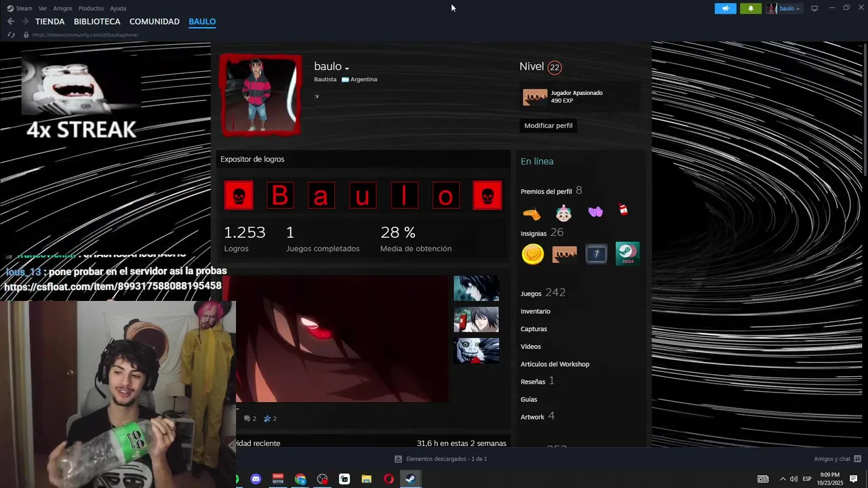Open the Insignias 26 link
This screenshot has width=868, height=488.
coord(542,232)
